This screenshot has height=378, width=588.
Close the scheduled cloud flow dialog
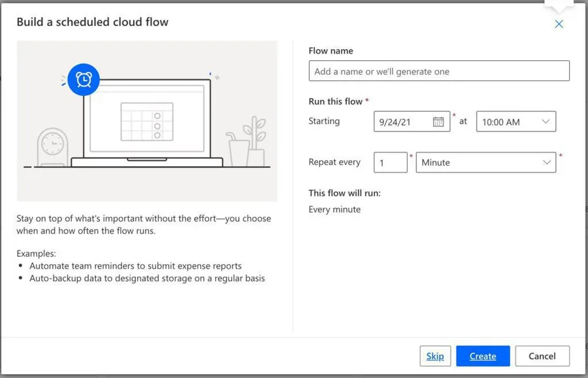click(x=559, y=24)
